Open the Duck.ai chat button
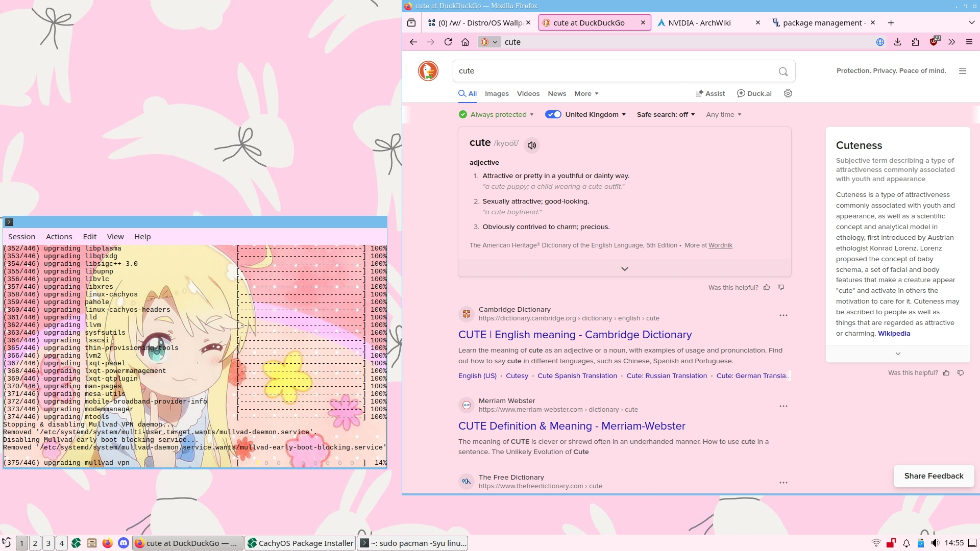Image resolution: width=980 pixels, height=551 pixels. pos(754,94)
